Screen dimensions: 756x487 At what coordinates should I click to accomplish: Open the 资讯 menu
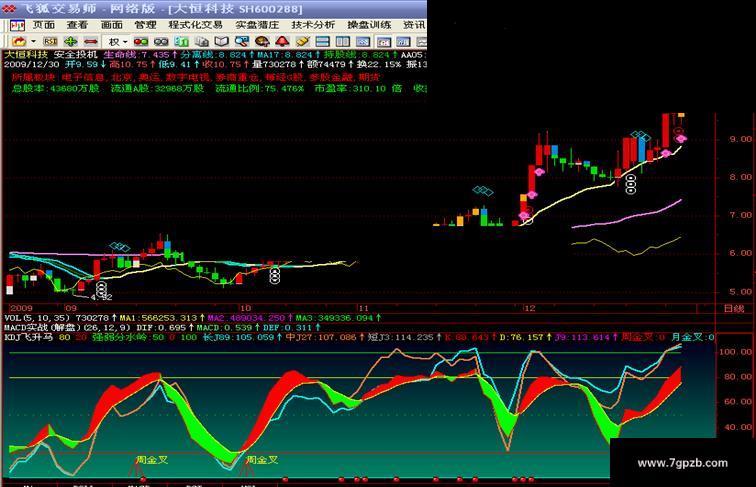click(x=414, y=25)
